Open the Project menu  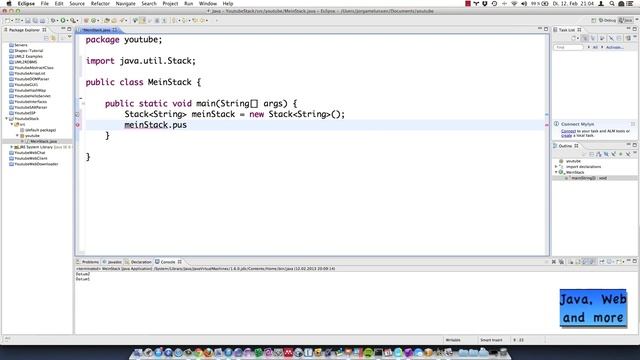click(170, 3)
